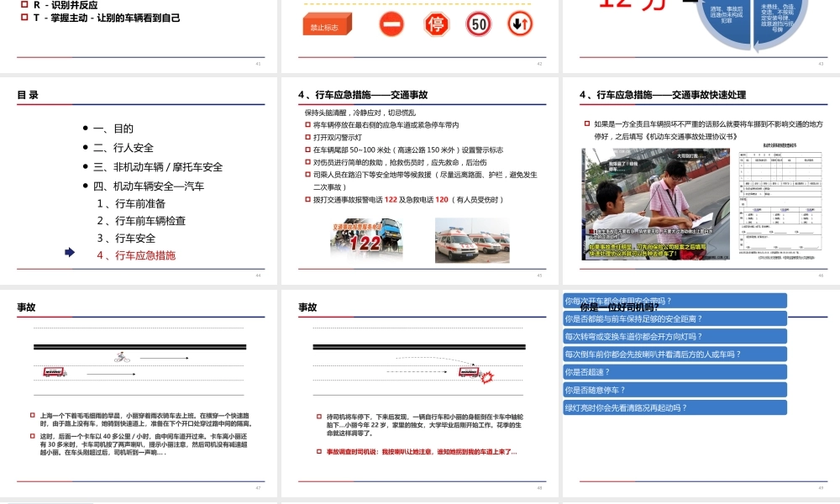Screen dimensions: 840x504
Task: Select the 目录 slide title
Action: click(x=28, y=95)
